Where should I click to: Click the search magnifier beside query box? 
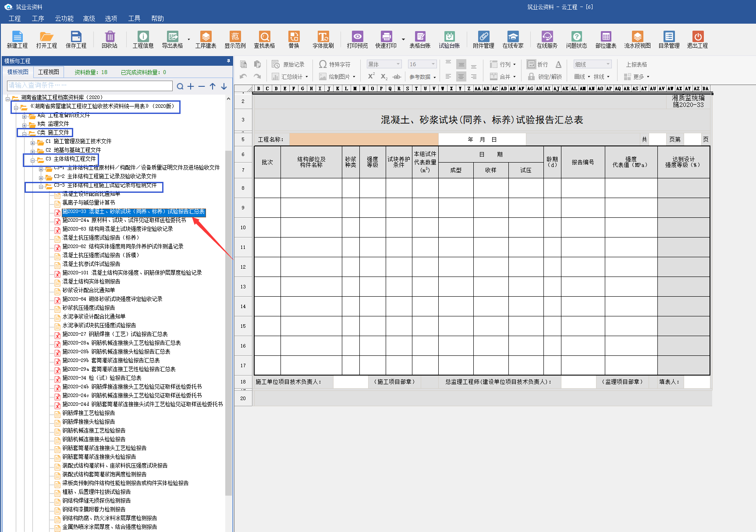click(x=180, y=86)
